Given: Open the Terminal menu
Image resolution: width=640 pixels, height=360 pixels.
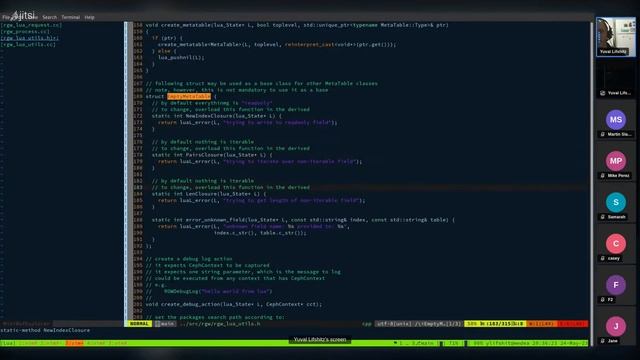Looking at the screenshot, I should pos(71,17).
